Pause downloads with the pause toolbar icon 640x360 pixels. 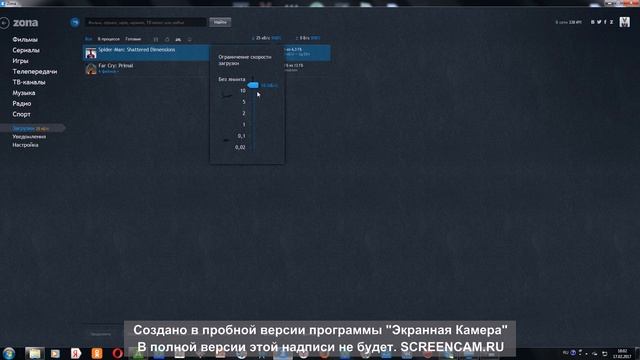pyautogui.click(x=156, y=39)
